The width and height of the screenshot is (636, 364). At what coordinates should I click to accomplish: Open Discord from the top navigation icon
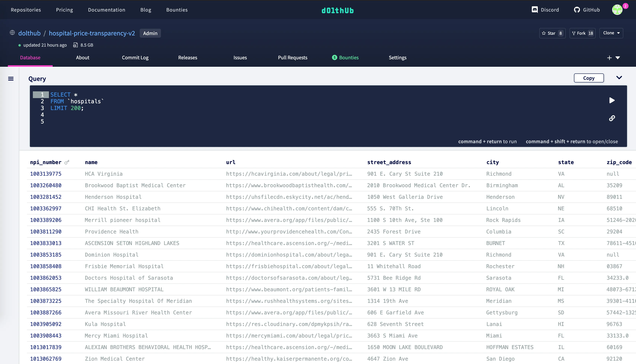(x=535, y=10)
